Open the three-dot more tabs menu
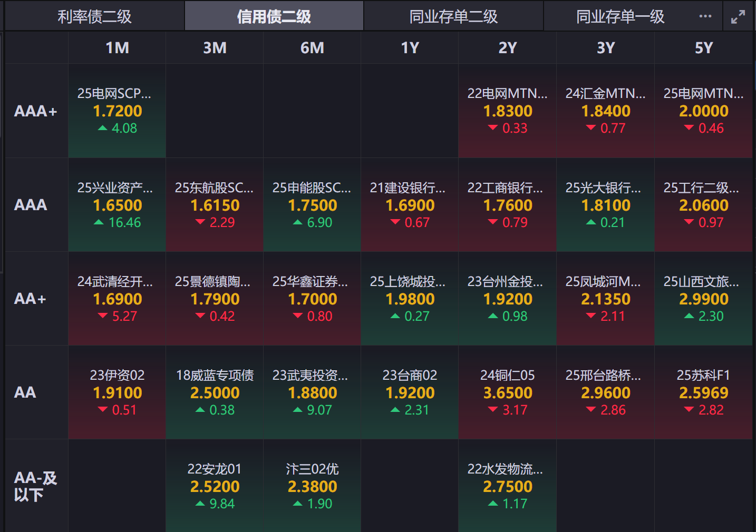The image size is (756, 532). 705,16
